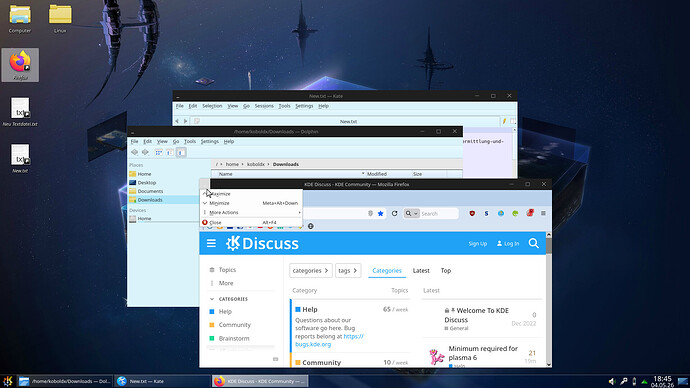Click the kobolidx breadcrumb in Dolphin path bar
Viewport: 690px width, 388px height.
(256, 165)
